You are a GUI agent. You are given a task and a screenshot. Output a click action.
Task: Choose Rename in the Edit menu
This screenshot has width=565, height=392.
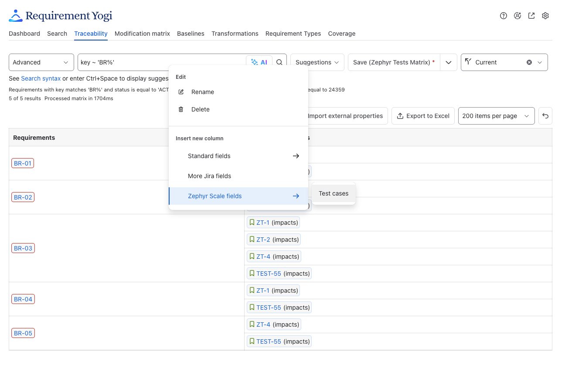tap(238, 92)
